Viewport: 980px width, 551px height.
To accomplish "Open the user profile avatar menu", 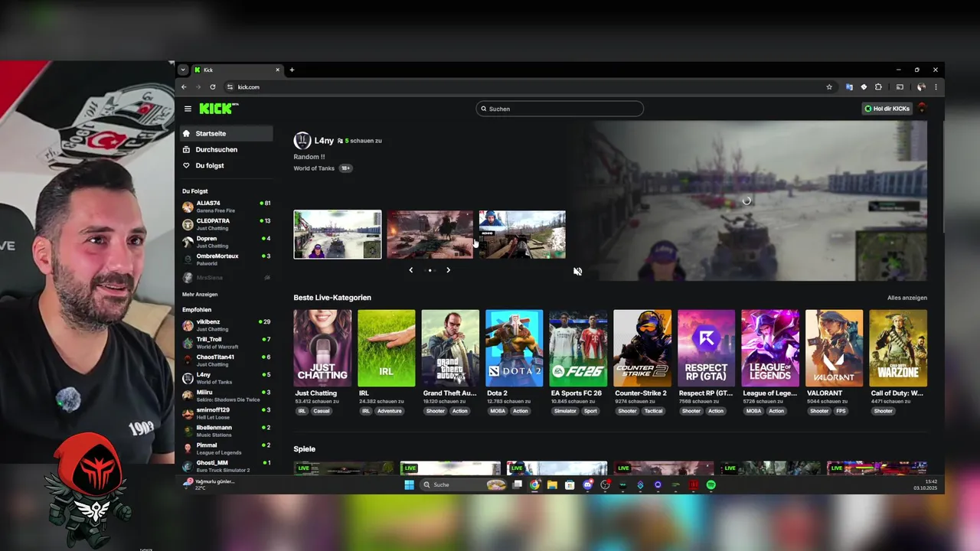I will pos(922,109).
